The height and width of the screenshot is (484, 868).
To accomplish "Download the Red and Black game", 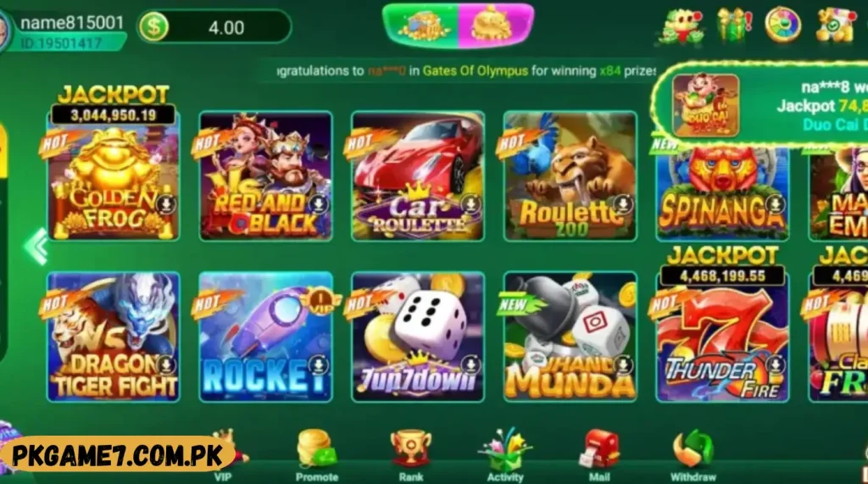I will [x=319, y=204].
